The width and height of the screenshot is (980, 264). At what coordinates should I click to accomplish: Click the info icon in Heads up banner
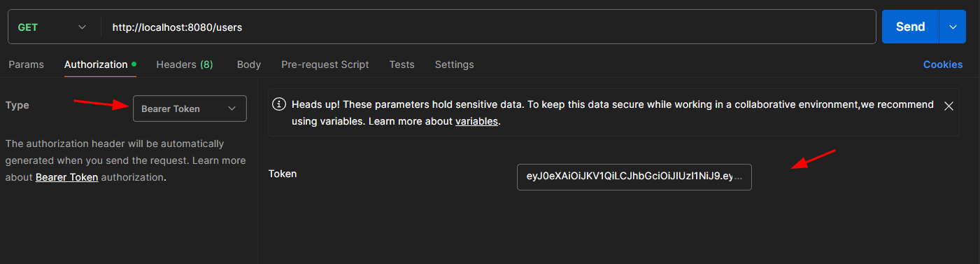(x=279, y=104)
